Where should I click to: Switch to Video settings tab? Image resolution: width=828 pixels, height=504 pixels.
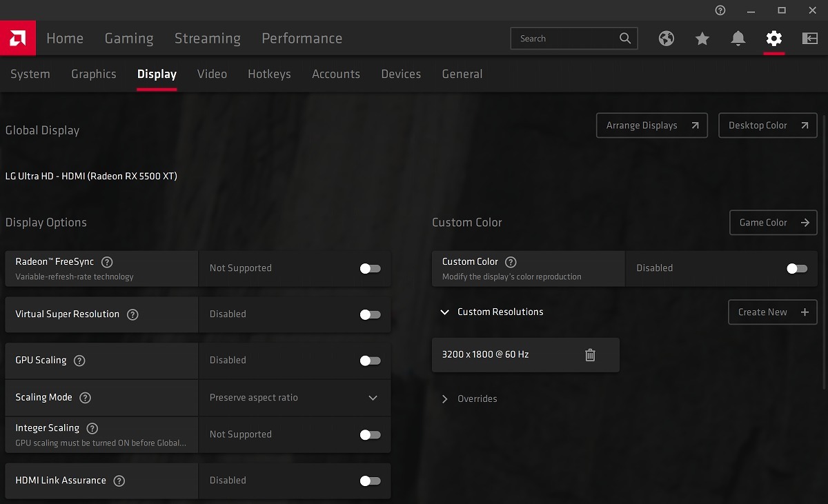[212, 74]
